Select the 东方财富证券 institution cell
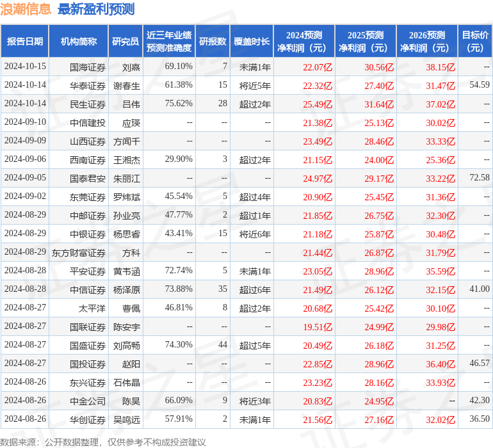Image resolution: width=493 pixels, height=448 pixels. [x=79, y=253]
